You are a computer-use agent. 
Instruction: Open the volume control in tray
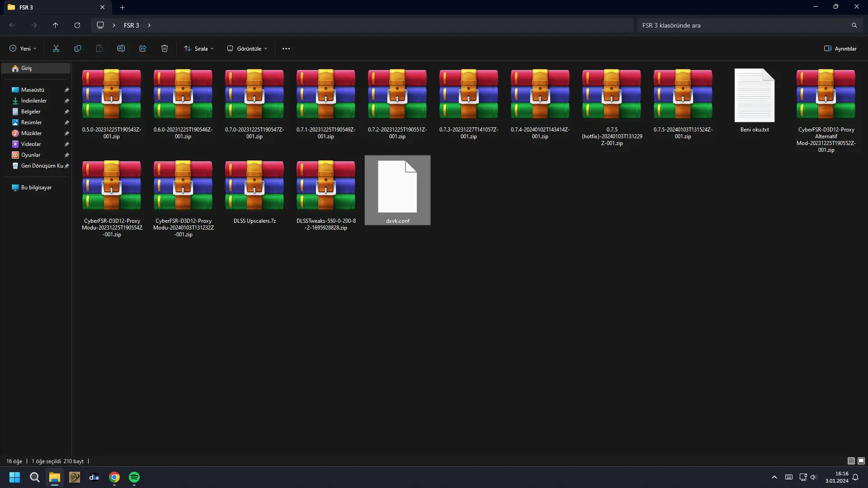click(814, 477)
